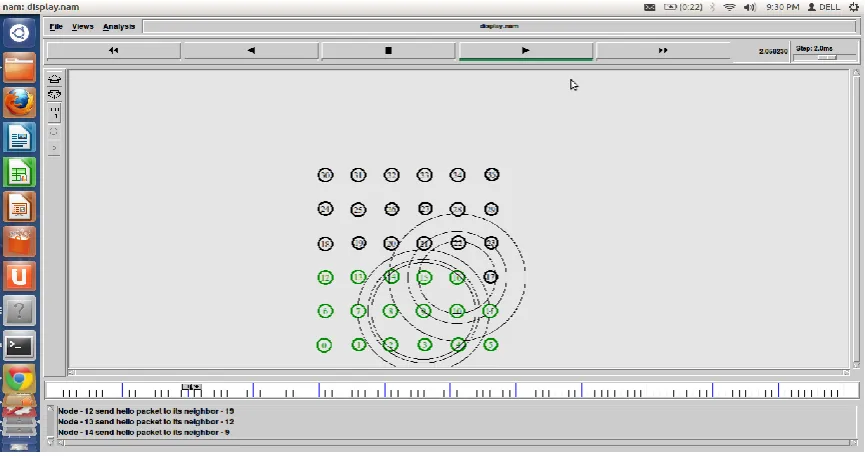Open the Bluetooth indicator
This screenshot has width=865, height=456.
[713, 7]
